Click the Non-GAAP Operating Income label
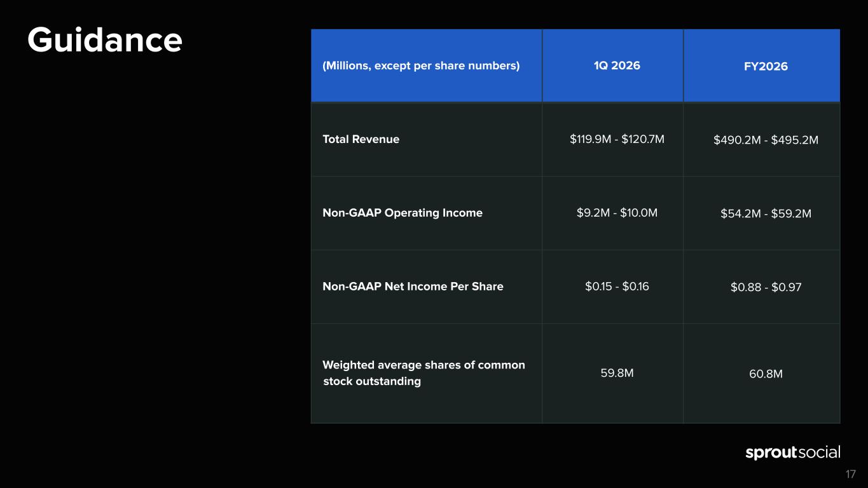This screenshot has width=868, height=488. [x=402, y=213]
